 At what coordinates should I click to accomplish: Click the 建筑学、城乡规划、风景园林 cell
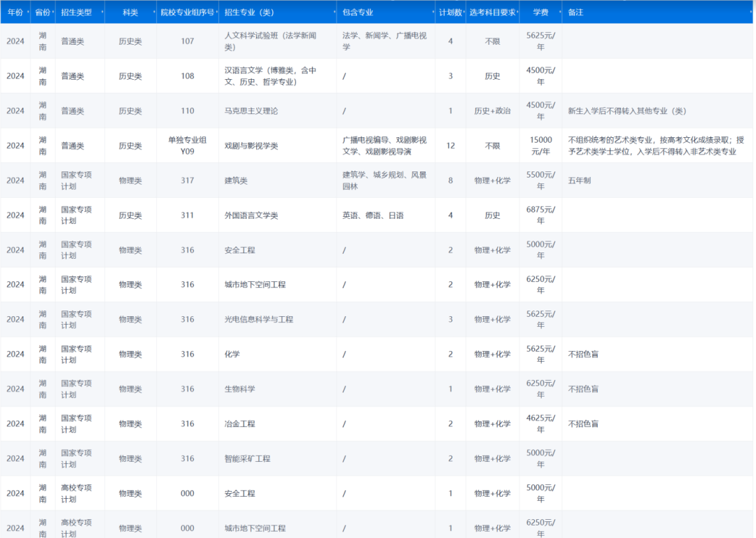[x=385, y=180]
